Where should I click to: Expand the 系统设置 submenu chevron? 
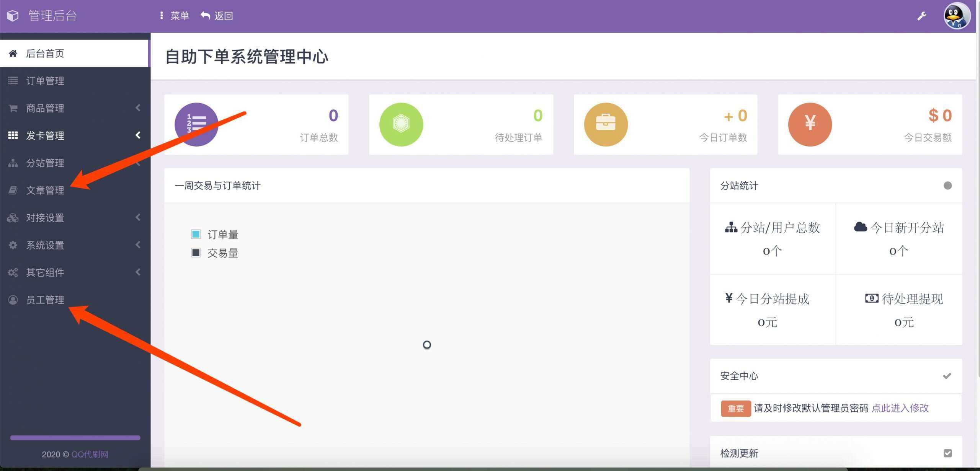(139, 245)
